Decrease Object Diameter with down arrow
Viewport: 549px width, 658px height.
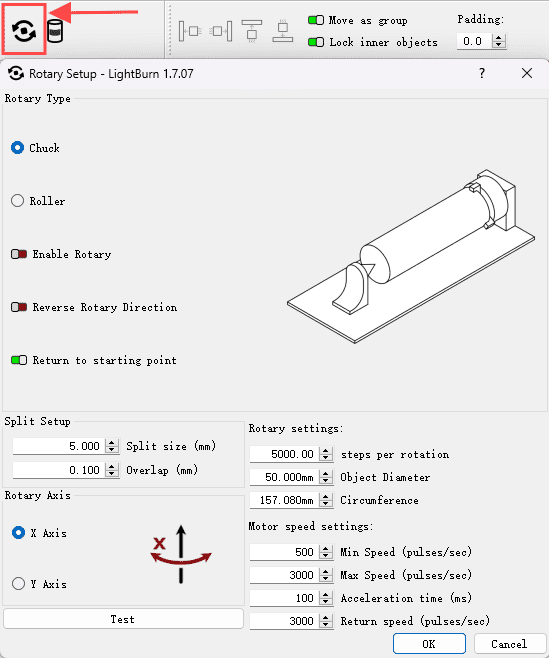326,481
